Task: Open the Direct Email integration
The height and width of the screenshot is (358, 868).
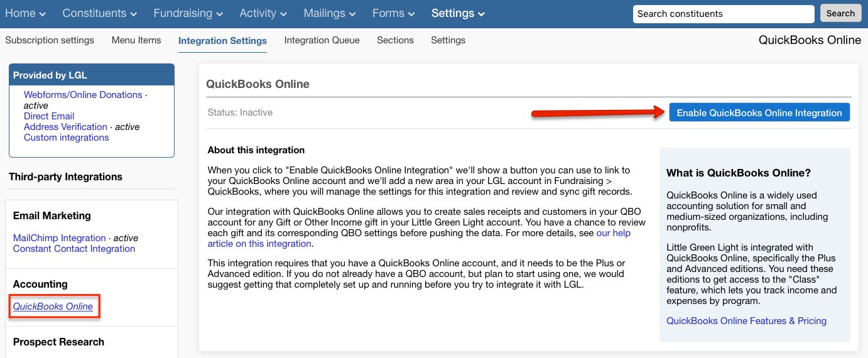Action: coord(49,116)
